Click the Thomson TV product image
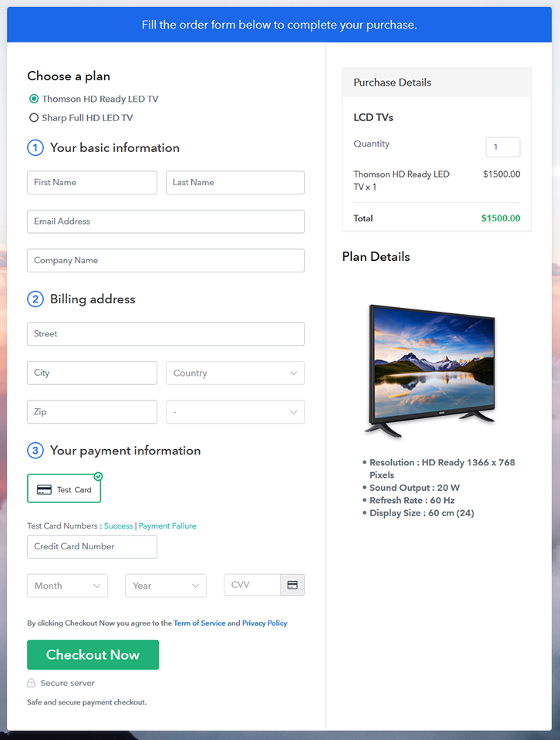The image size is (560, 740). pyautogui.click(x=431, y=370)
